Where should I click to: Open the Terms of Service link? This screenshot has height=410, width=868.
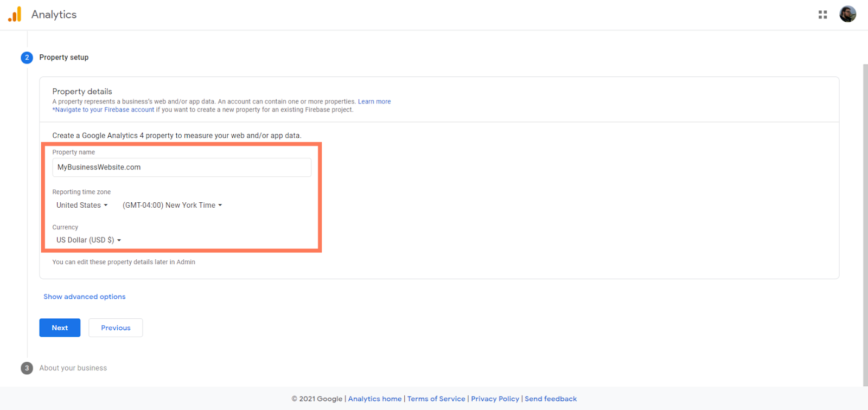(436, 399)
